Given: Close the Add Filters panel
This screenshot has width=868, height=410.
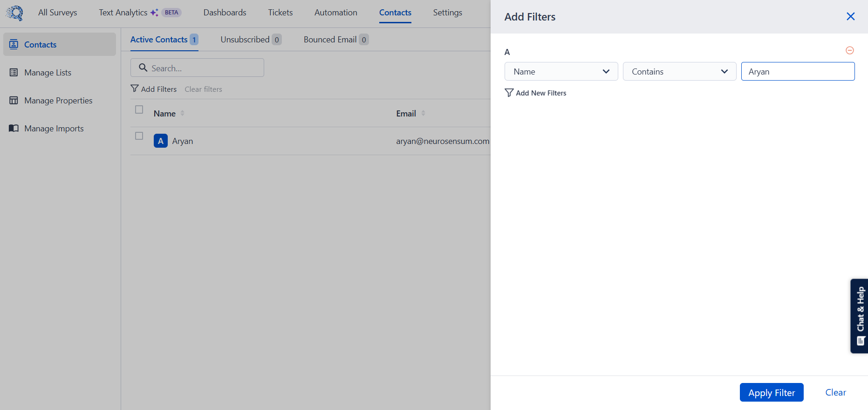Looking at the screenshot, I should (x=850, y=17).
